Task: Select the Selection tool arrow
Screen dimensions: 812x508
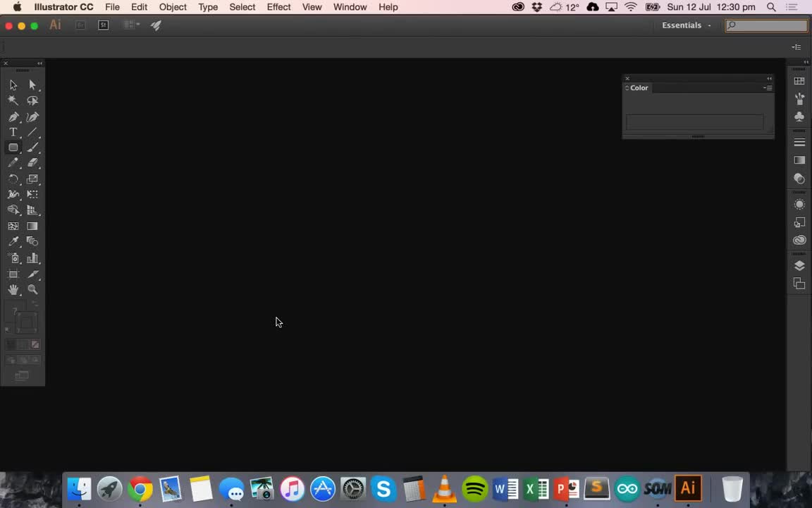Action: 13,85
